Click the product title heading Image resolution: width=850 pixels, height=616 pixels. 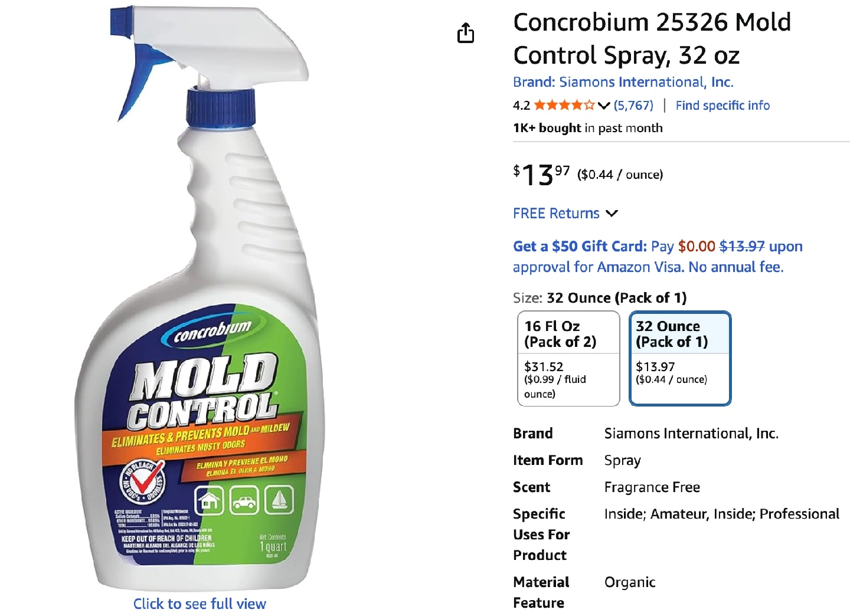(652, 39)
